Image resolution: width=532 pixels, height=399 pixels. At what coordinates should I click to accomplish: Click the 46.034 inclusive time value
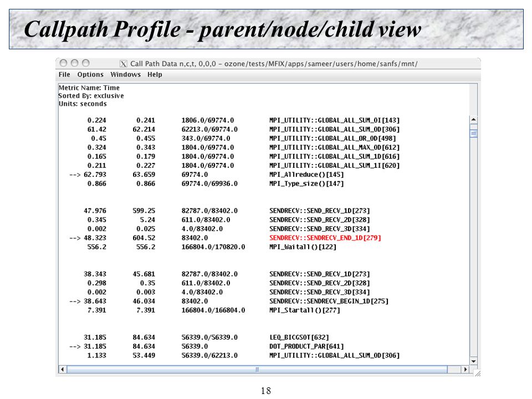[x=144, y=301]
